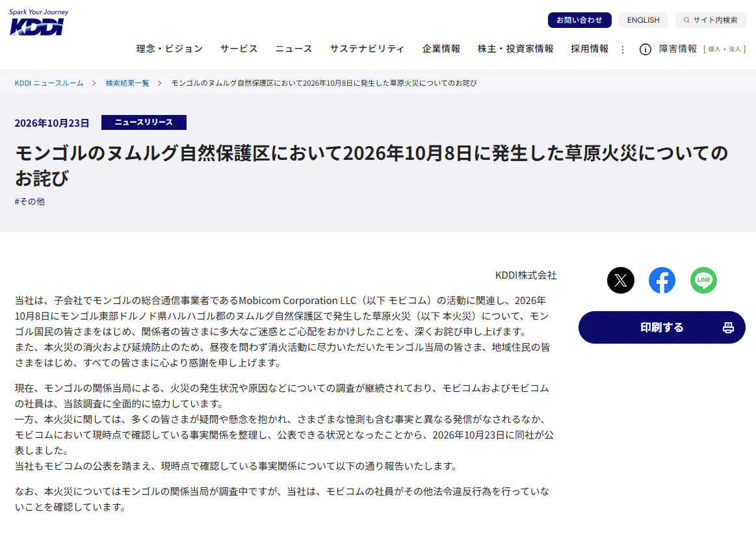
Task: Open 障害情報 link
Action: 678,49
